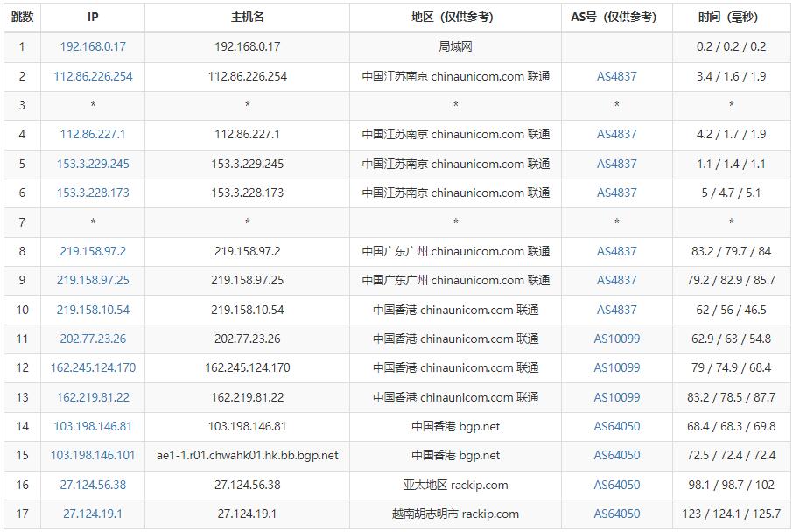Select IP link 153.3.229.245

click(93, 164)
